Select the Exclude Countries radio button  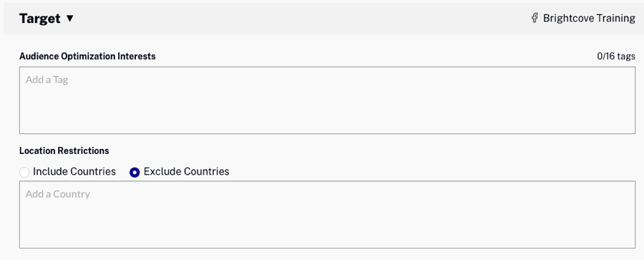(x=135, y=173)
